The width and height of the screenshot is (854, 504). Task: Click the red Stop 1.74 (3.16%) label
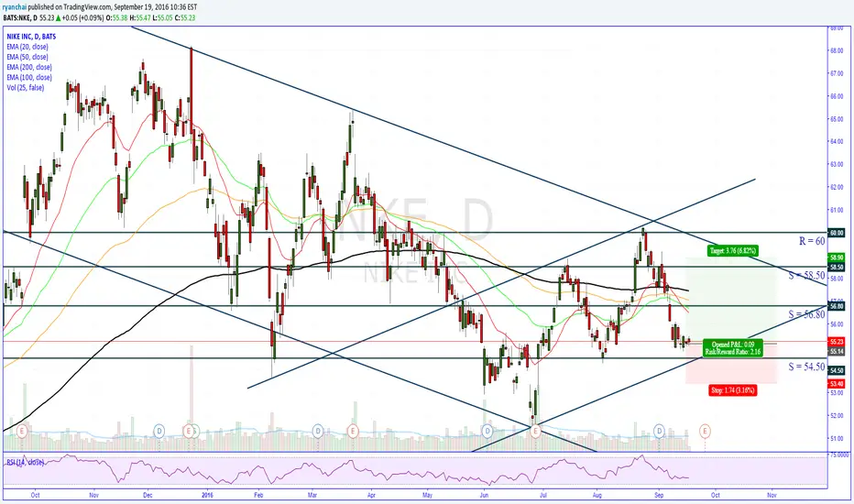point(733,390)
